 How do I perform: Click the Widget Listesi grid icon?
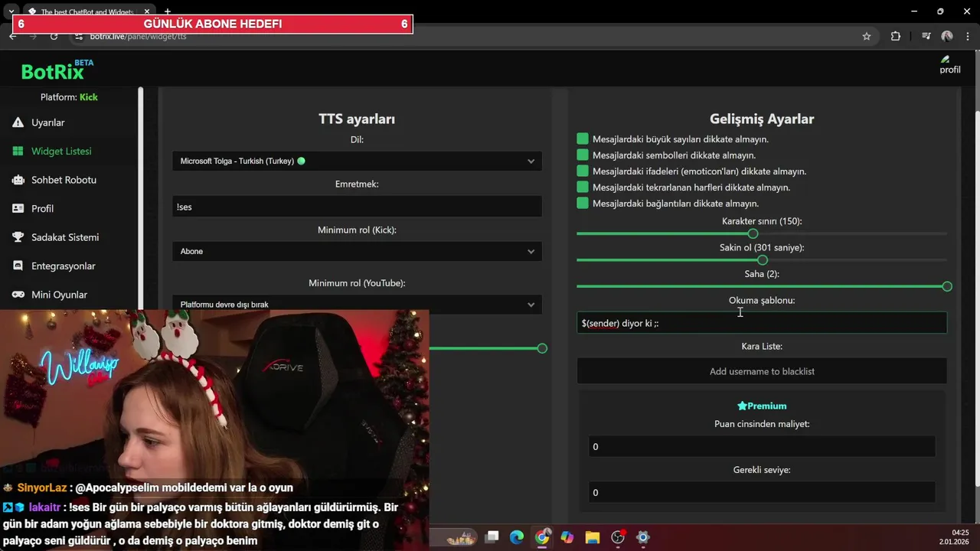pyautogui.click(x=18, y=151)
